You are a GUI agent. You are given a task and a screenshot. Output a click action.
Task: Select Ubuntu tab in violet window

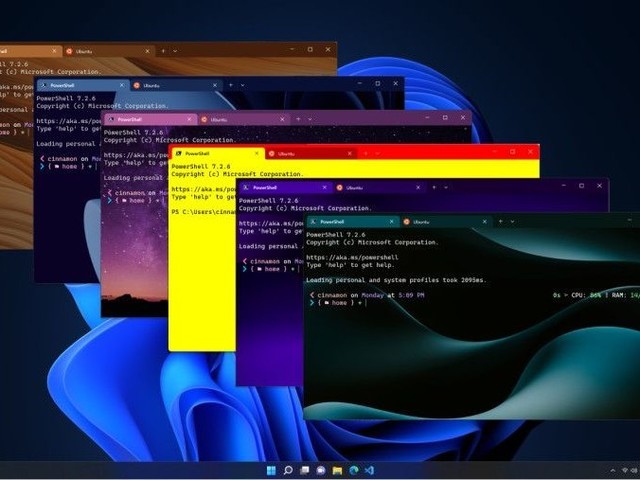pos(378,187)
